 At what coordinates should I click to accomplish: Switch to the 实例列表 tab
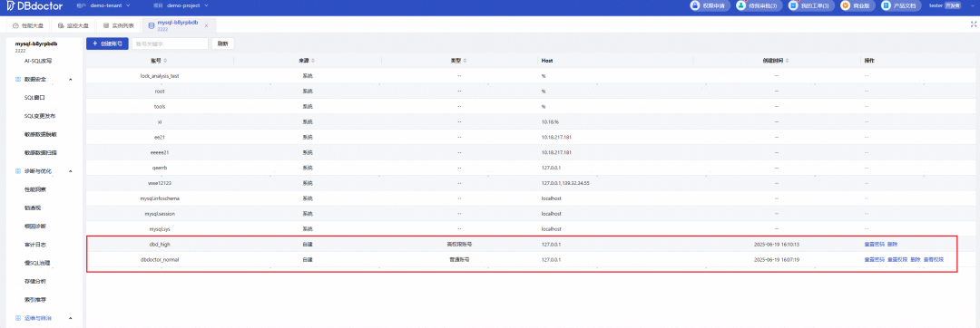(x=118, y=25)
